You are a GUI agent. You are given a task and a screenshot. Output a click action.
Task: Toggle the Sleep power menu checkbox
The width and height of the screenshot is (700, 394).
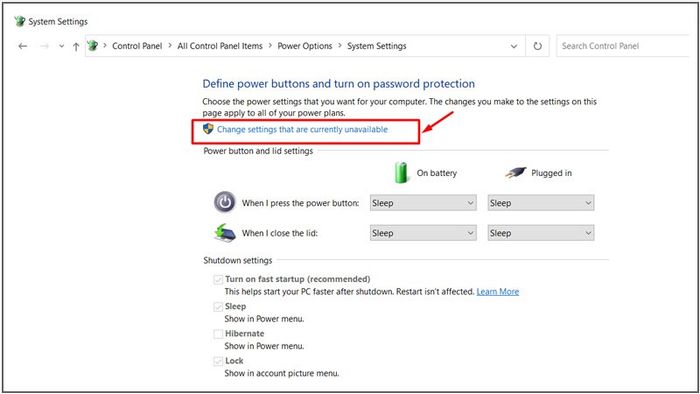pyautogui.click(x=218, y=307)
